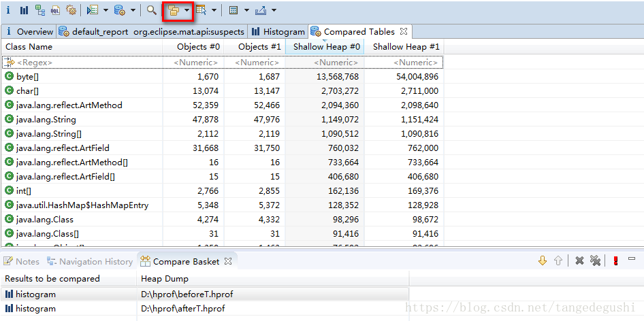Image resolution: width=644 pixels, height=321 pixels.
Task: Click the histogram icon of the afterT.hprof row
Action: pyautogui.click(x=9, y=308)
